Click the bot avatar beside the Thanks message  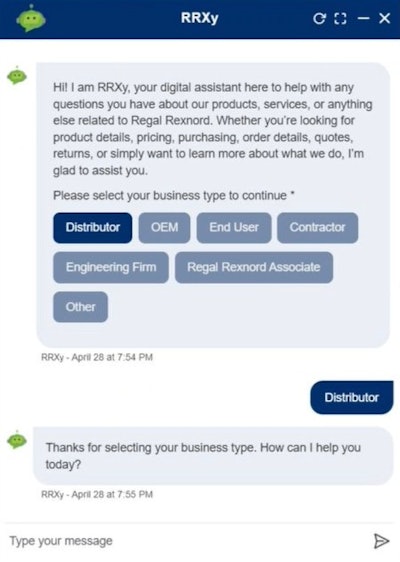17,440
